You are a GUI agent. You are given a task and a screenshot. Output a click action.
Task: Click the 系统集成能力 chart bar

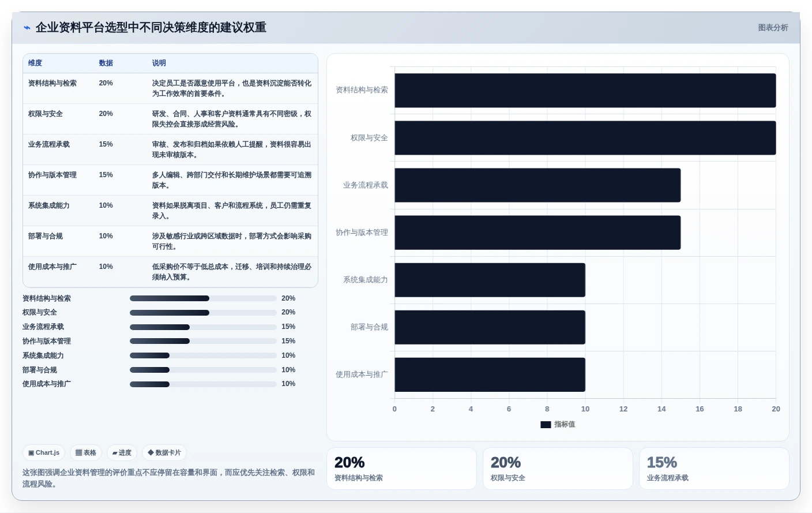490,280
